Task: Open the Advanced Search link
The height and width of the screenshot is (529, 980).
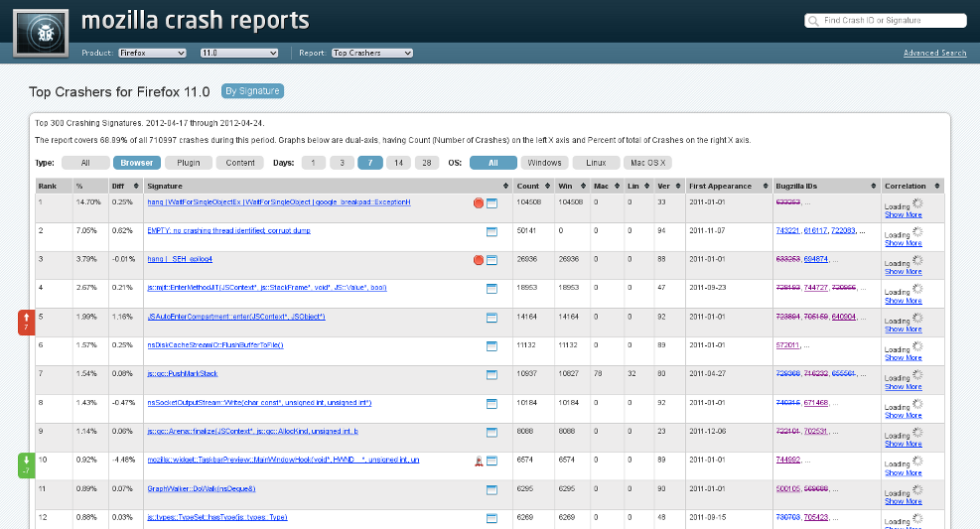Action: tap(934, 53)
